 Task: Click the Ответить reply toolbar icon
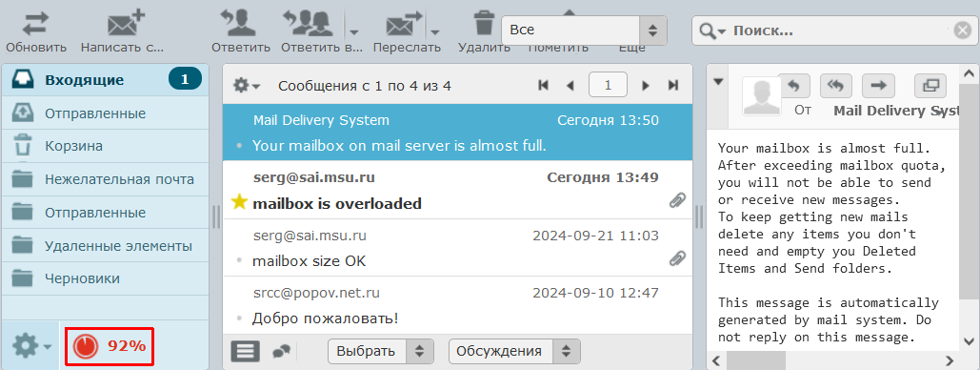coord(237,24)
